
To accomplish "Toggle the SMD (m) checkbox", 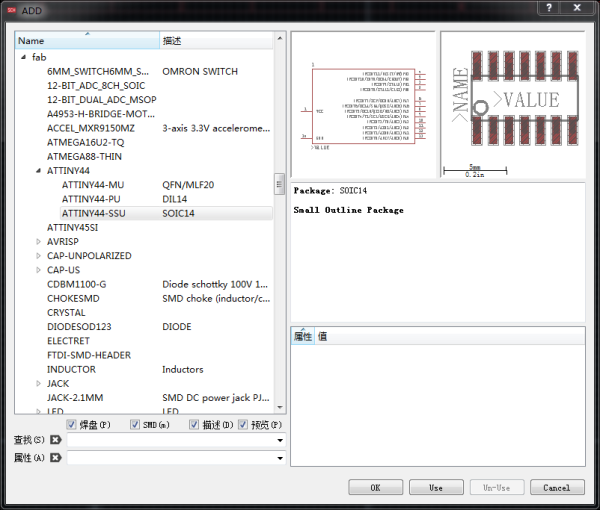I will pyautogui.click(x=135, y=424).
